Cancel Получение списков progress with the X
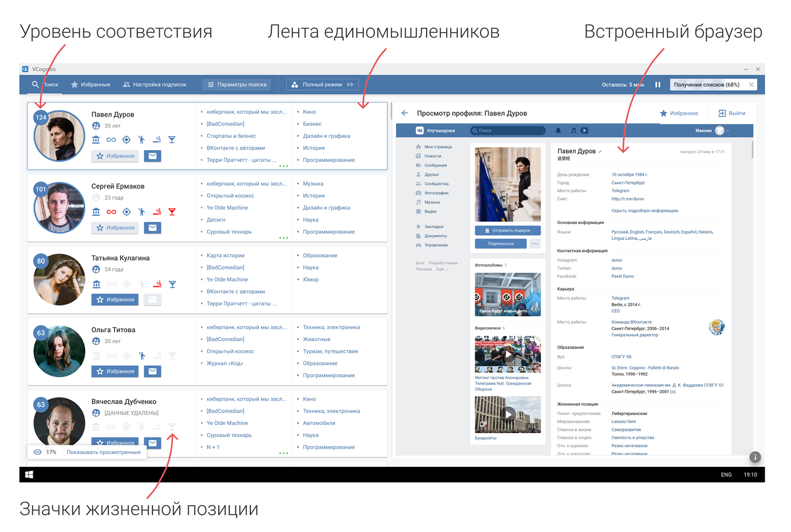The width and height of the screenshot is (791, 532). [x=751, y=84]
